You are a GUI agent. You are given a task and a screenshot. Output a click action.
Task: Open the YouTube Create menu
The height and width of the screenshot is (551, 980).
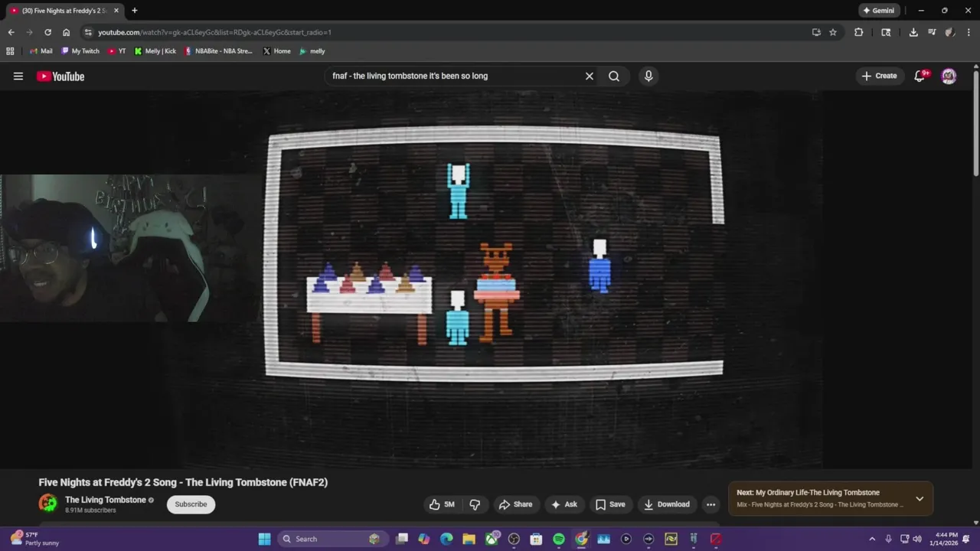(879, 76)
